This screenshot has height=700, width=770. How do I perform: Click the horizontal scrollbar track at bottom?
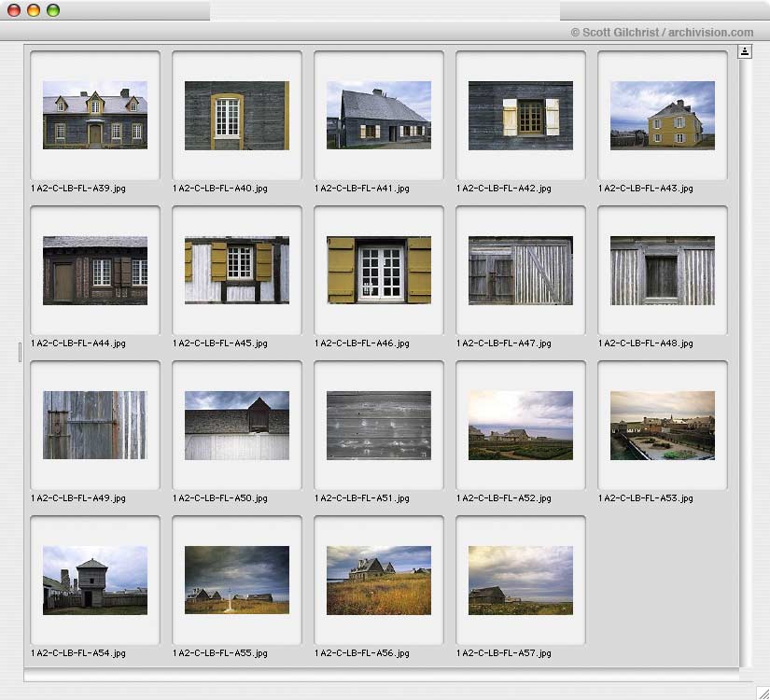click(x=382, y=676)
